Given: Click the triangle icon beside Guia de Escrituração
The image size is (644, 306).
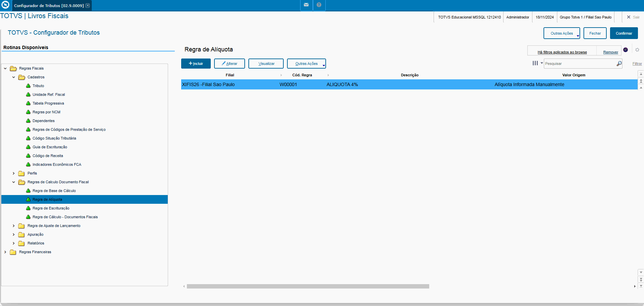Looking at the screenshot, I should pos(28,147).
